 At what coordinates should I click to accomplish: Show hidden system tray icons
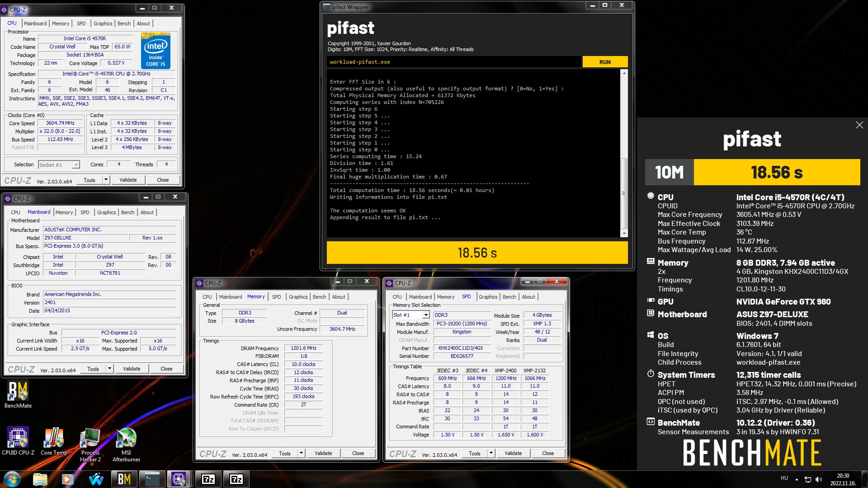[797, 479]
